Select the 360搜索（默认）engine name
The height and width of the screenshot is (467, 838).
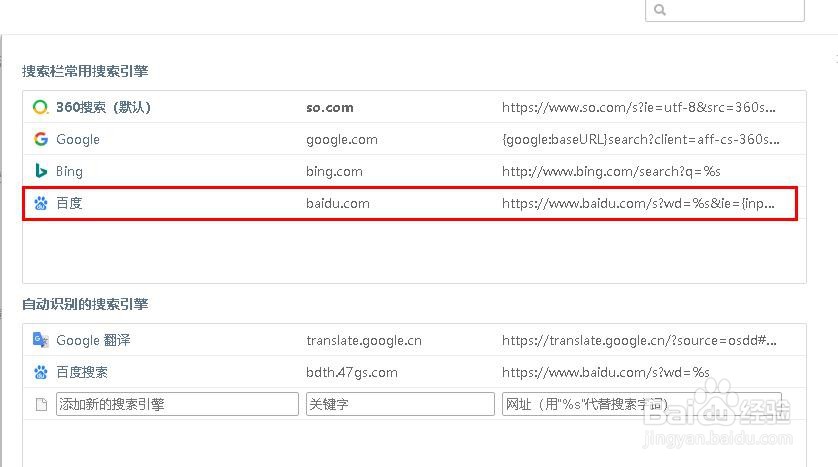tap(104, 107)
